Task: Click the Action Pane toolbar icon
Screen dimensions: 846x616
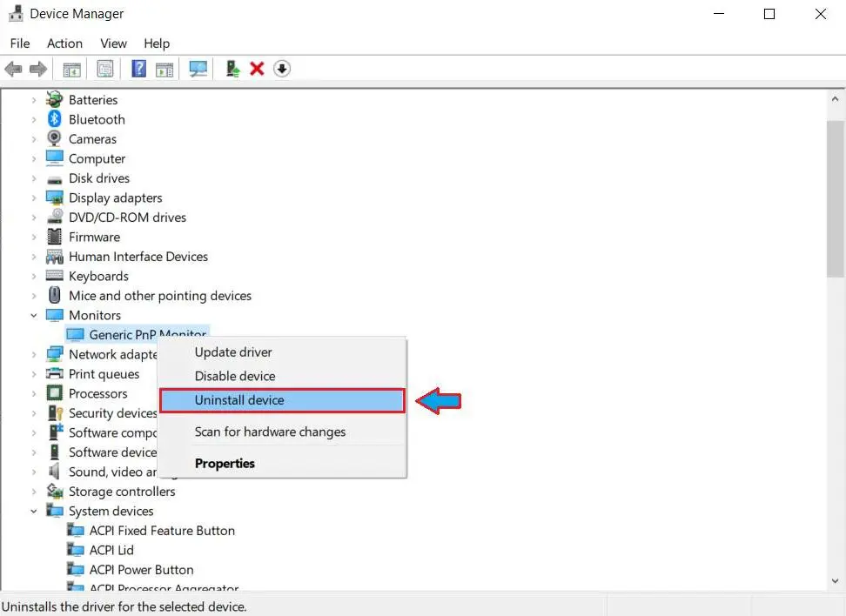Action: (164, 69)
